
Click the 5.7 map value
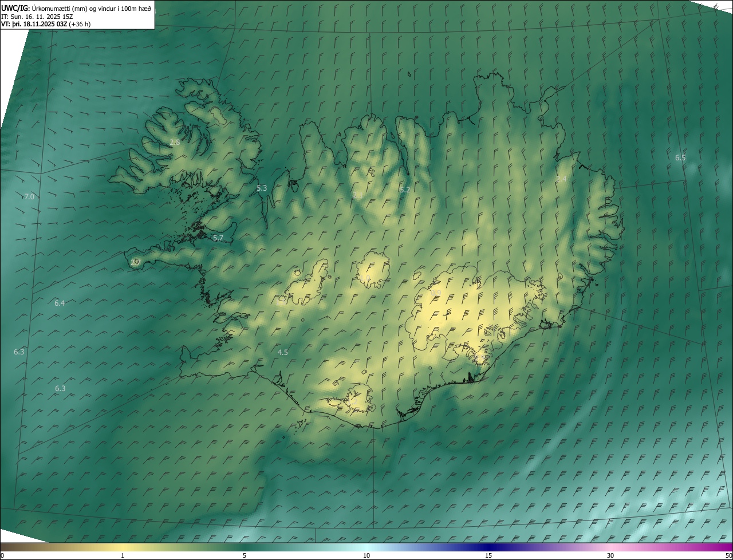(218, 238)
